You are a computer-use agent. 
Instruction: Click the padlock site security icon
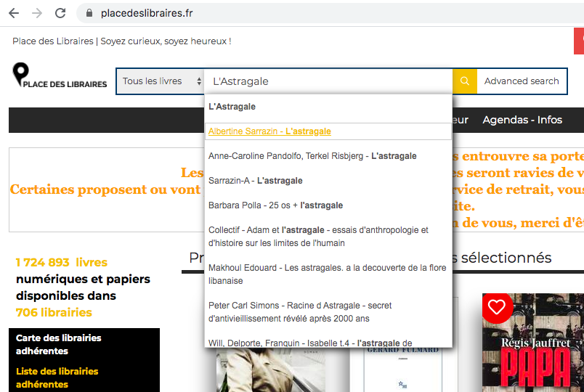89,13
